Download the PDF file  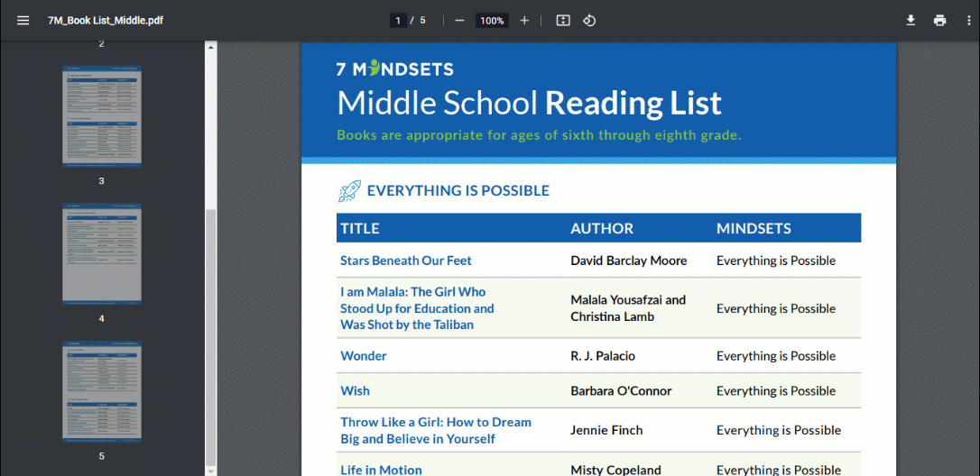pyautogui.click(x=911, y=21)
